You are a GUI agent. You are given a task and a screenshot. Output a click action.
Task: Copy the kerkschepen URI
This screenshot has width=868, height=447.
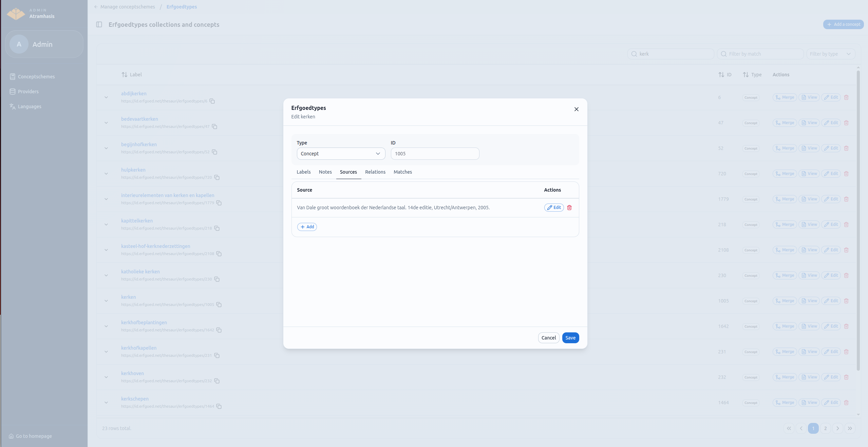[219, 406]
